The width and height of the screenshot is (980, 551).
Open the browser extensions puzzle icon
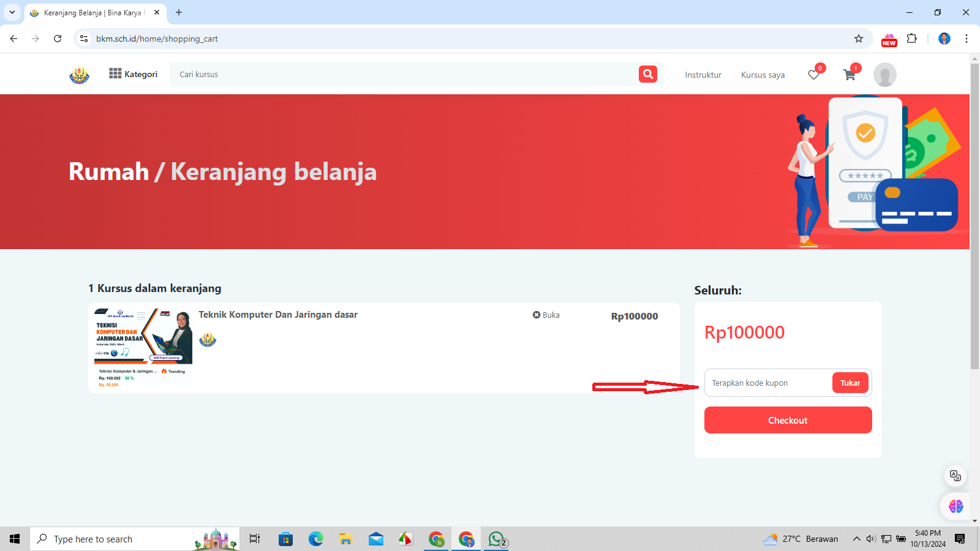click(912, 39)
